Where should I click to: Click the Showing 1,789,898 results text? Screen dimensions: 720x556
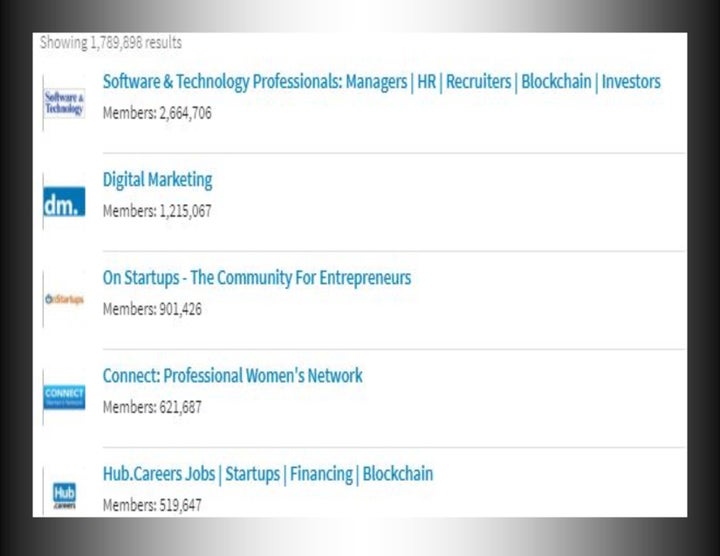coord(111,43)
